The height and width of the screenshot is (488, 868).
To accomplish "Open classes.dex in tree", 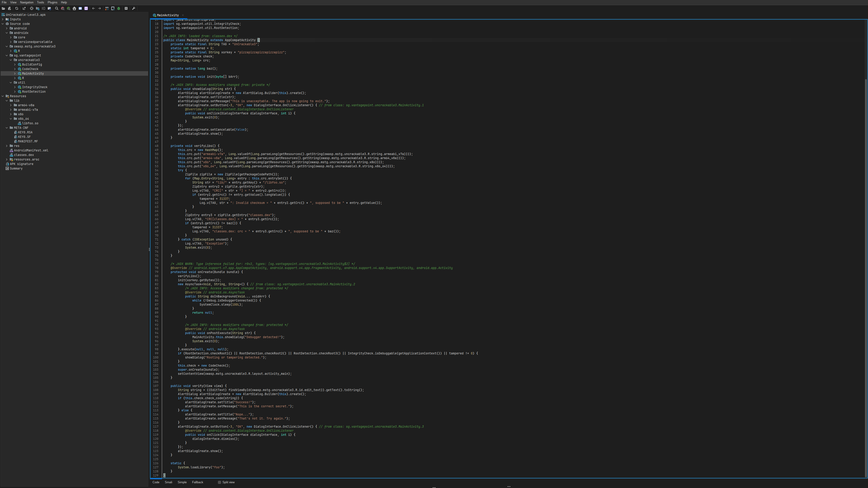I will pyautogui.click(x=24, y=155).
